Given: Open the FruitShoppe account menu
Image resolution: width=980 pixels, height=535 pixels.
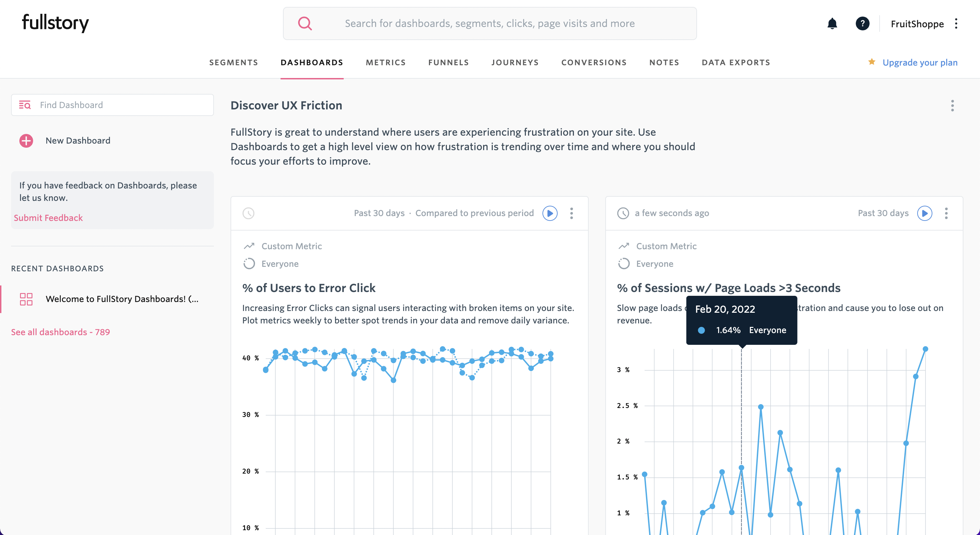Looking at the screenshot, I should [x=917, y=23].
